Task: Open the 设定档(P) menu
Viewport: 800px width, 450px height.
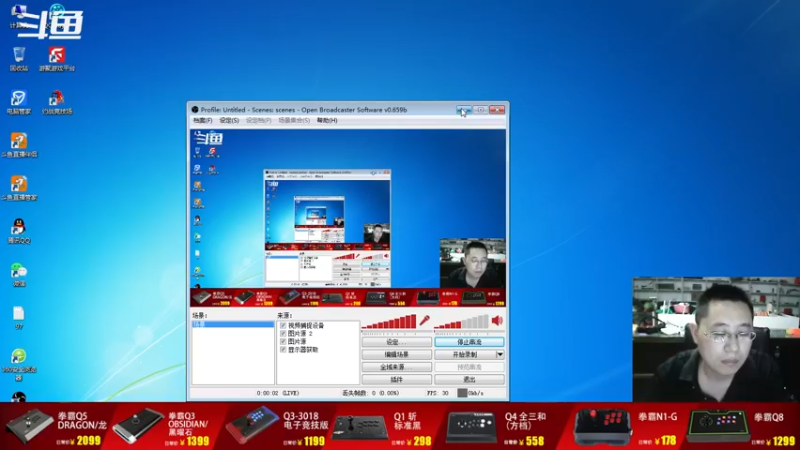Action: tap(259, 120)
